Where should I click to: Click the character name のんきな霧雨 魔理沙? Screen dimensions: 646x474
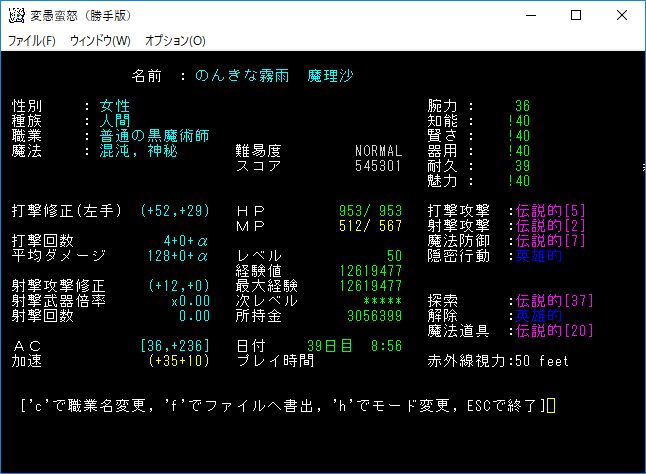pos(275,76)
